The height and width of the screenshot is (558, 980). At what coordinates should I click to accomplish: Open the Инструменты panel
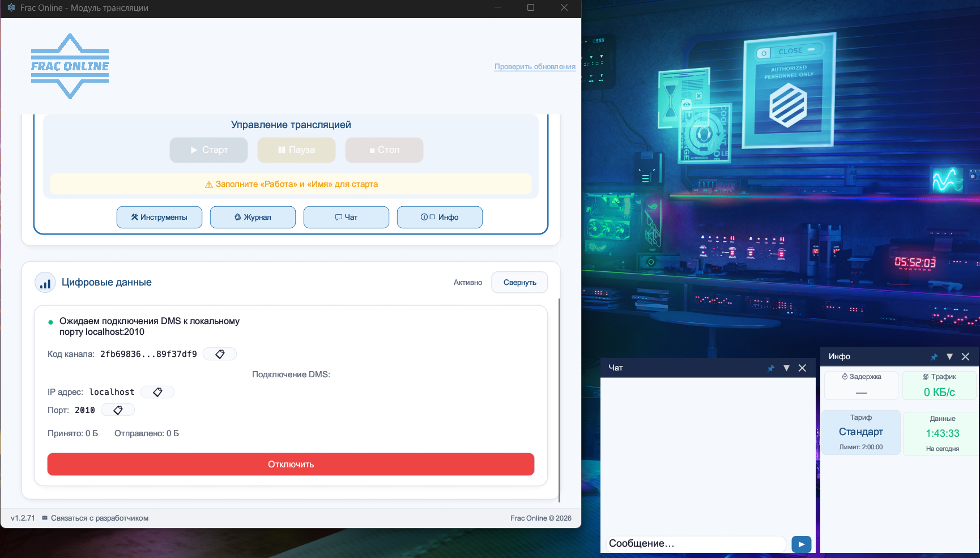pos(159,218)
